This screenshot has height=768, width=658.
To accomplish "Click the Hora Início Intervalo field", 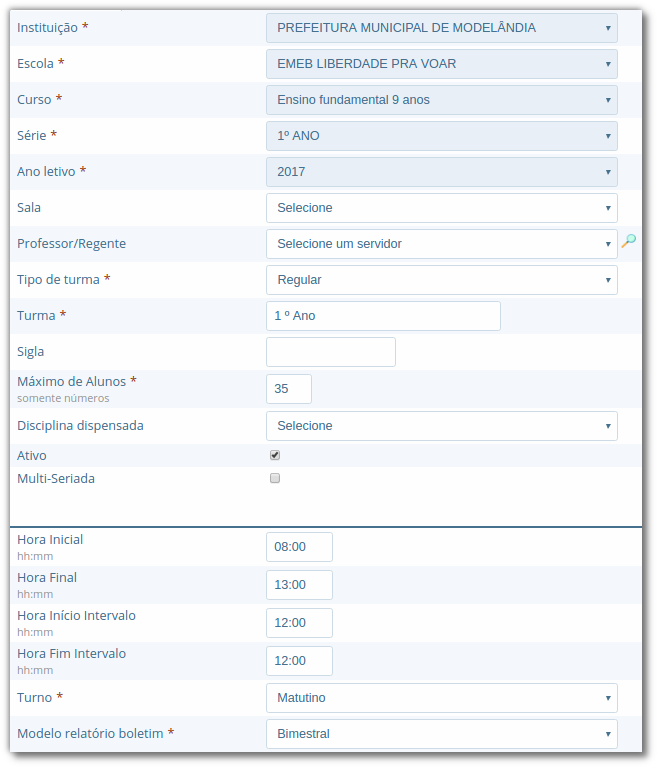I will 299,623.
